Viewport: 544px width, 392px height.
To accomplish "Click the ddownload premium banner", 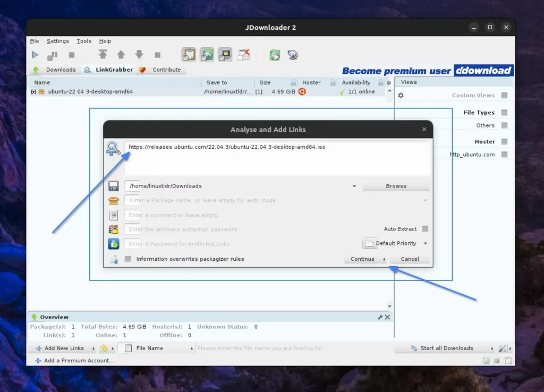I will [428, 71].
